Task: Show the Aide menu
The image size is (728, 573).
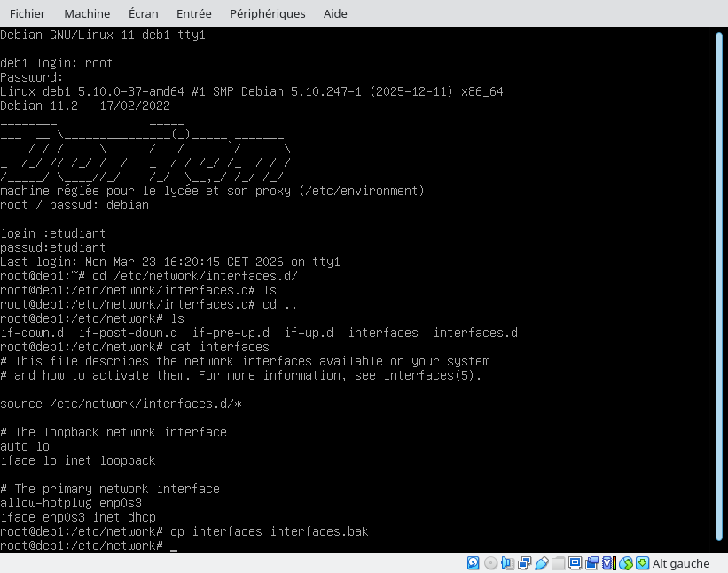Action: [x=334, y=13]
